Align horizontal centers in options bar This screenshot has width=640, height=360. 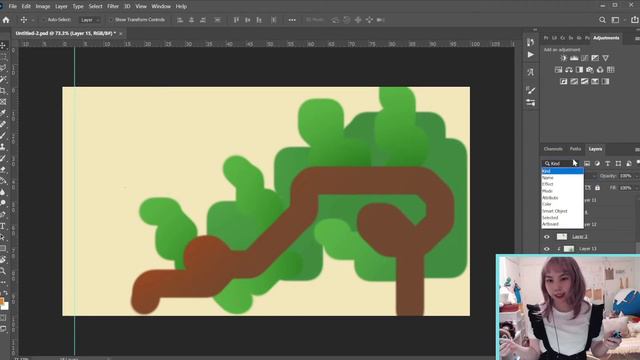191,20
